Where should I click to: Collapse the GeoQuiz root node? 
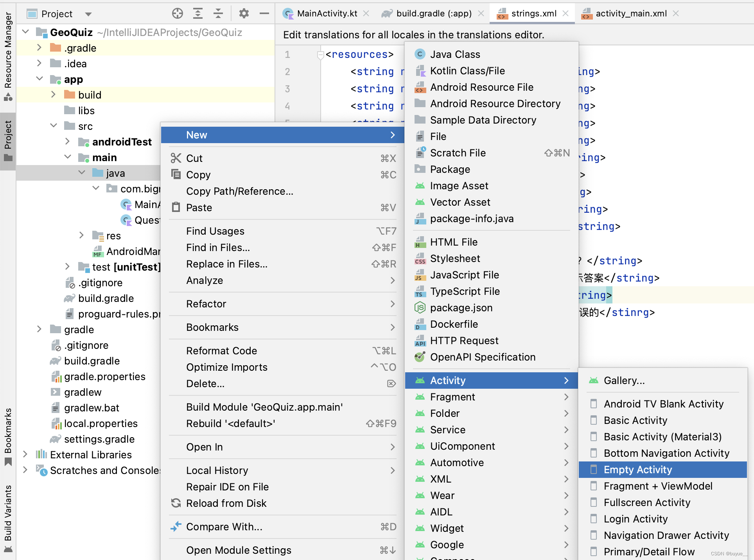26,32
